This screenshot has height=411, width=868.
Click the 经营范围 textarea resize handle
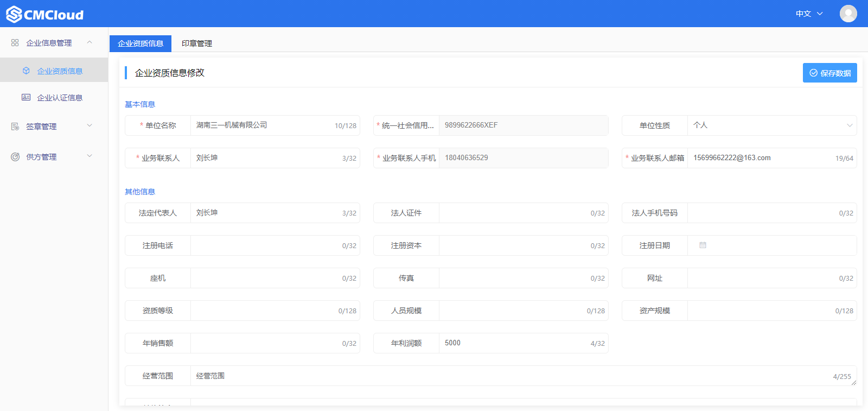coord(854,383)
